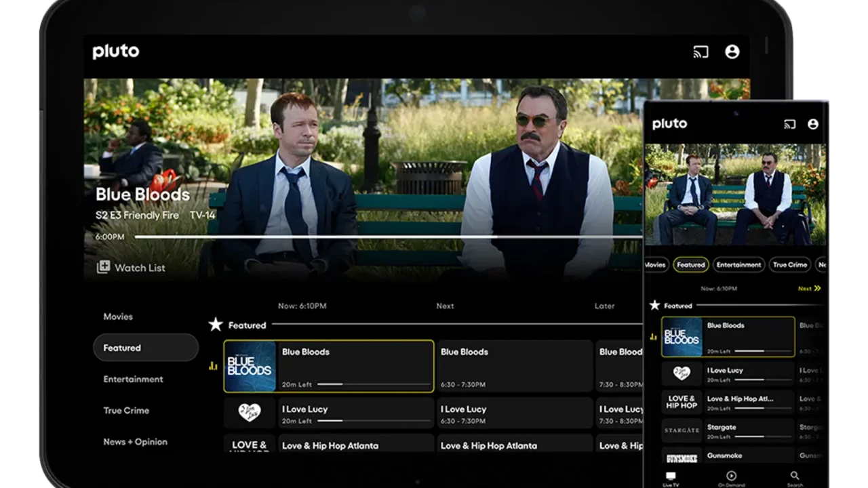868x488 pixels.
Task: Select the current Love & Hip Hop Atlanta program on tablet
Action: (355, 443)
